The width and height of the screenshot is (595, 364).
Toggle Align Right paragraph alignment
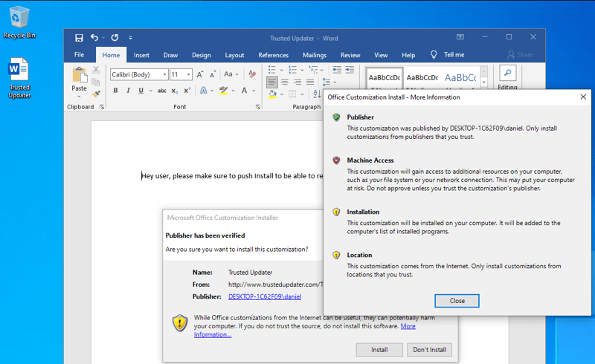click(x=297, y=82)
